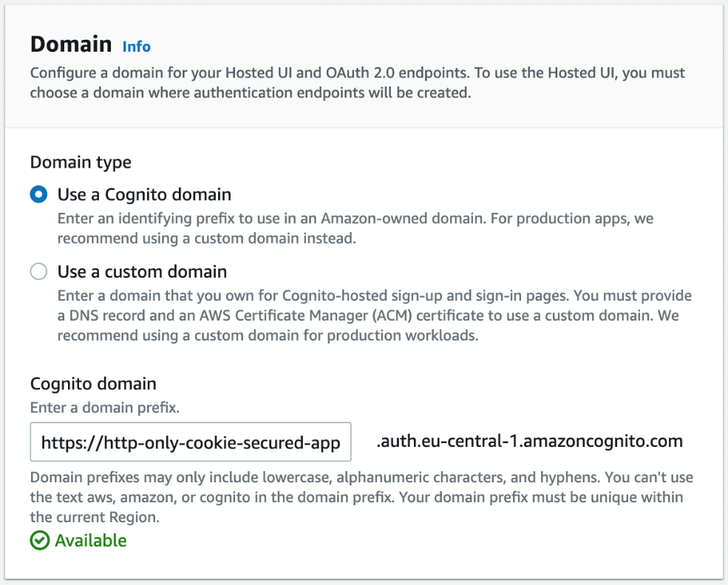Screen dimensions: 728x585
Task: Click the Use a custom domain label text
Action: pyautogui.click(x=140, y=271)
